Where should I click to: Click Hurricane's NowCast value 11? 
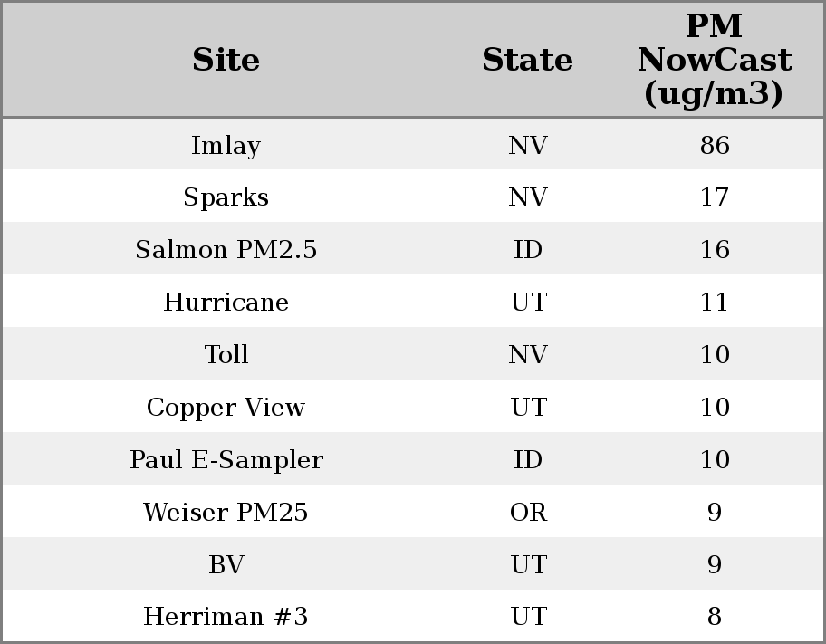pos(714,303)
